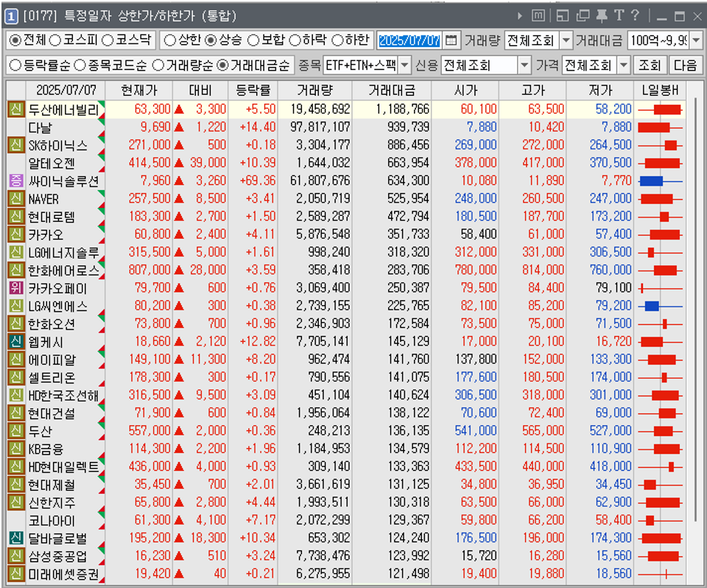
Task: Open stock 코나아이 from the list
Action: (x=52, y=521)
